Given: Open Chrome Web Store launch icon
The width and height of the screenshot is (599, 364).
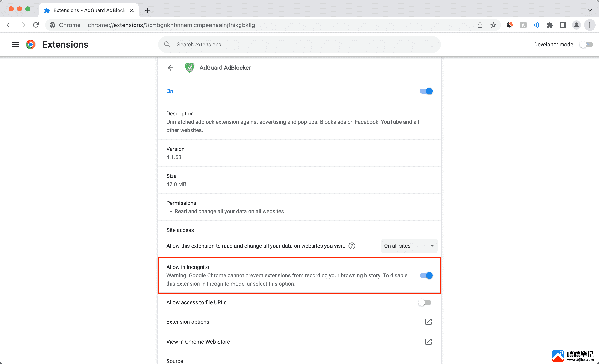Looking at the screenshot, I should pos(428,342).
